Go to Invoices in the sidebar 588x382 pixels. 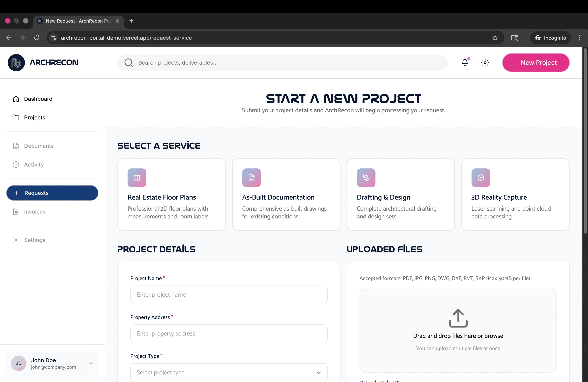click(35, 211)
